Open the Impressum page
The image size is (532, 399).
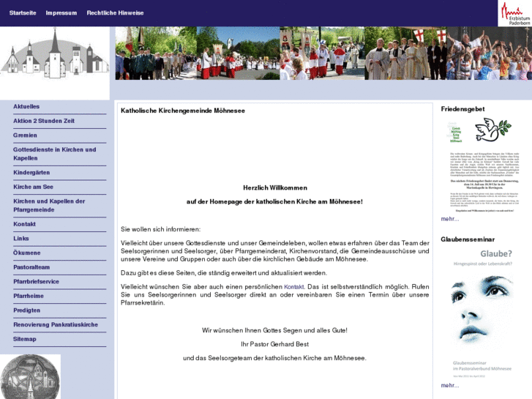61,13
